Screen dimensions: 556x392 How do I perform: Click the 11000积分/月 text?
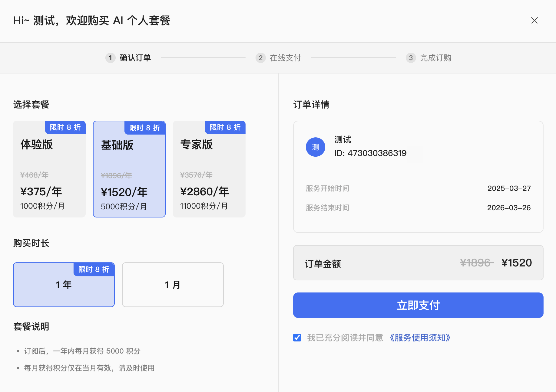(204, 206)
